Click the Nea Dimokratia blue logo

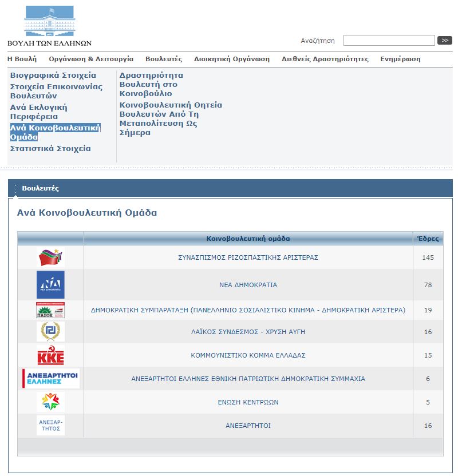[x=50, y=285]
